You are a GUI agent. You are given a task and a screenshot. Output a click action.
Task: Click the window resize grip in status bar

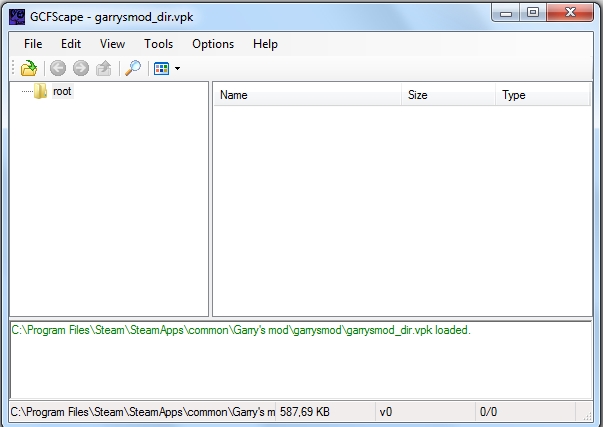pos(587,415)
